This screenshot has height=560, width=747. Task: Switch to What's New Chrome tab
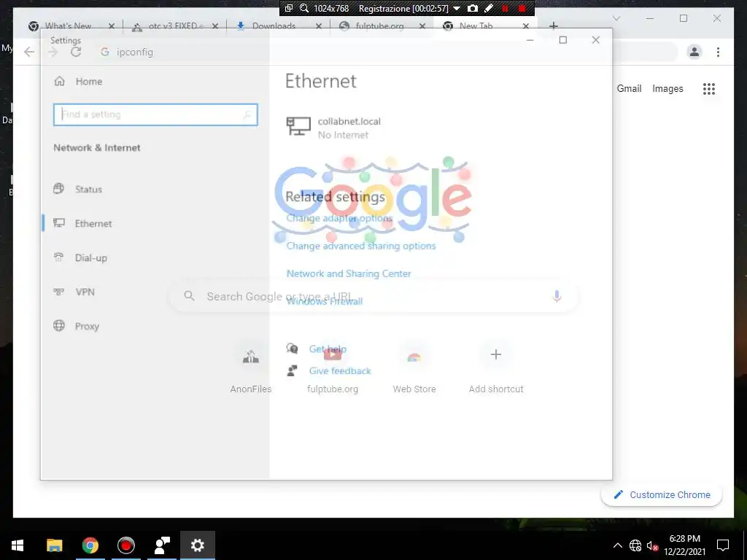pyautogui.click(x=68, y=26)
